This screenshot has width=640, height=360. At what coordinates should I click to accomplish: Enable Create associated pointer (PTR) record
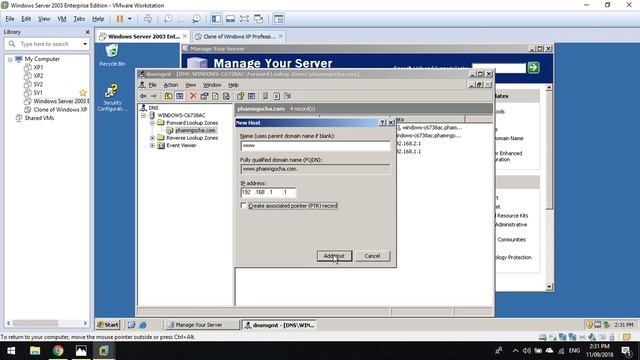click(x=244, y=206)
